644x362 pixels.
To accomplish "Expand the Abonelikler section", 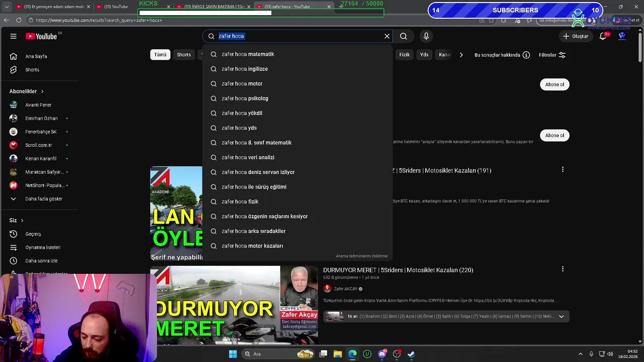I will click(27, 92).
